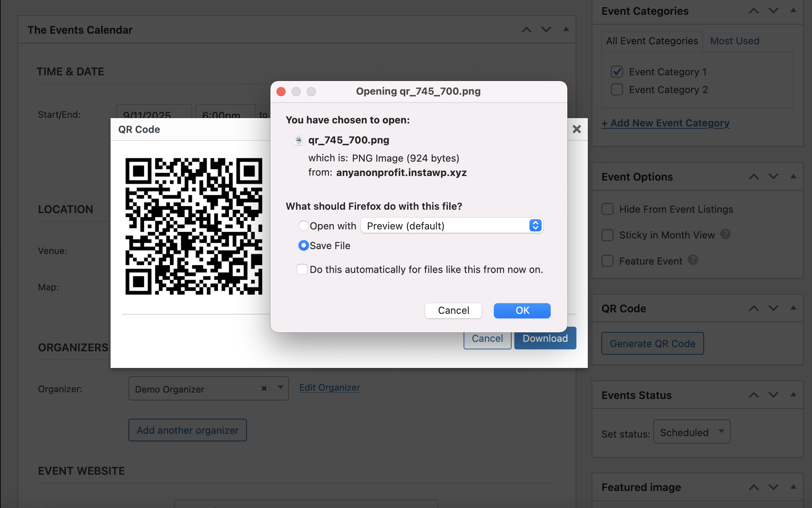Enable Sticky in Month View checkbox

point(607,235)
